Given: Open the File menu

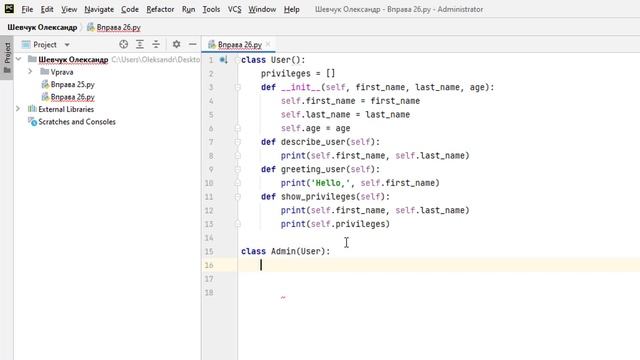Looking at the screenshot, I should click(x=27, y=9).
